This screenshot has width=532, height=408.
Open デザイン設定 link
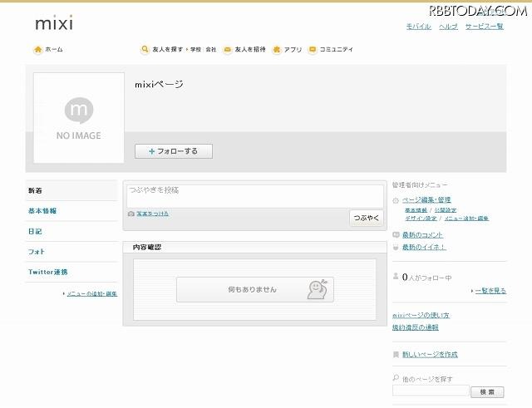pyautogui.click(x=421, y=219)
